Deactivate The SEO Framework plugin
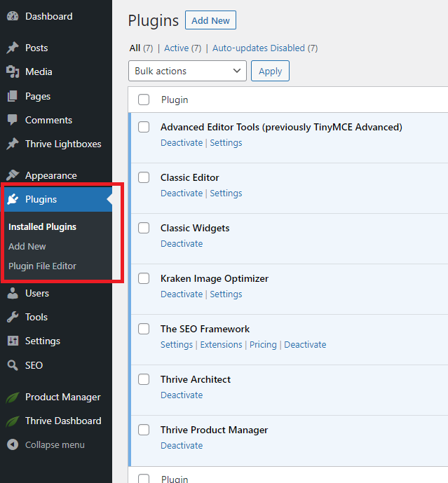This screenshot has width=448, height=483. point(305,345)
